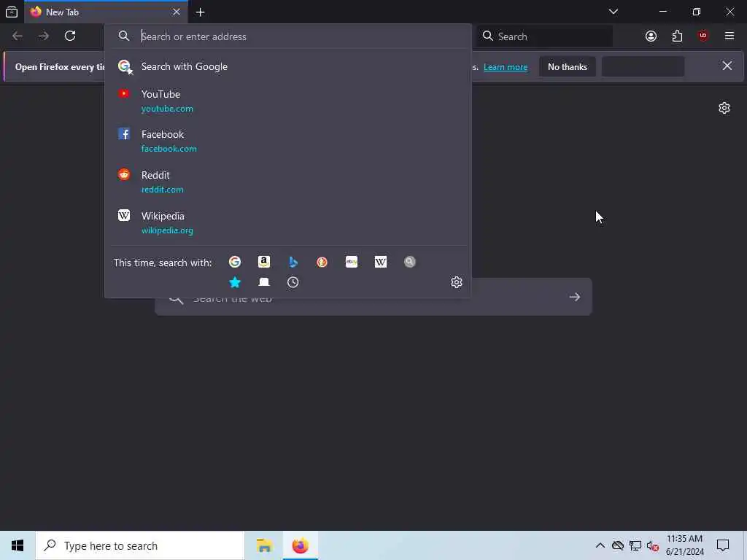The width and height of the screenshot is (747, 560).
Task: Open the clock showing 11:35 AM
Action: (684, 545)
